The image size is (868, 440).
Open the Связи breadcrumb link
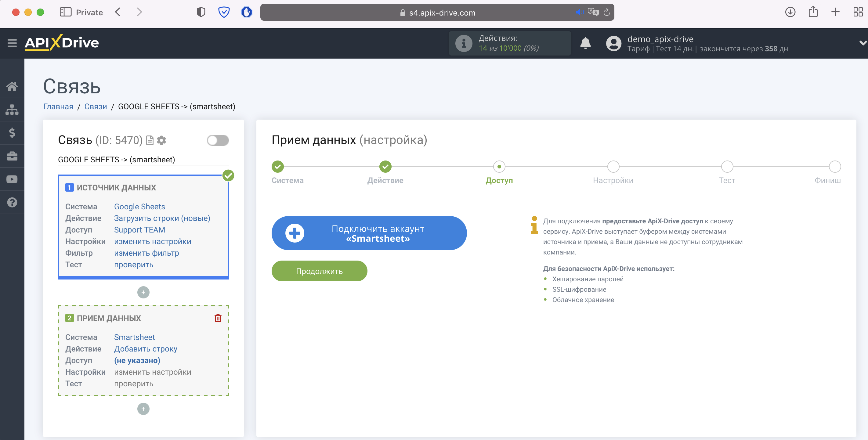tap(95, 107)
